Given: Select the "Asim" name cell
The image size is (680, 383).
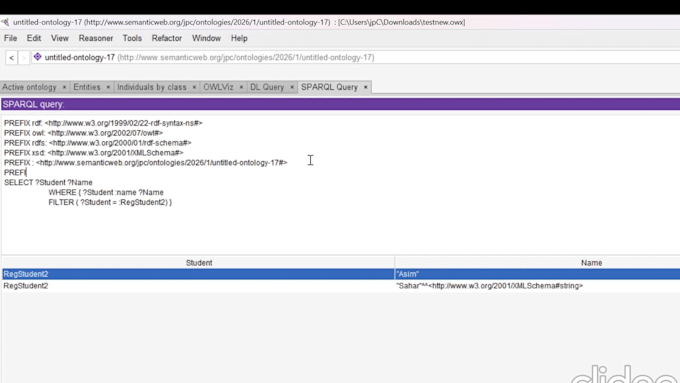Looking at the screenshot, I should coord(537,274).
